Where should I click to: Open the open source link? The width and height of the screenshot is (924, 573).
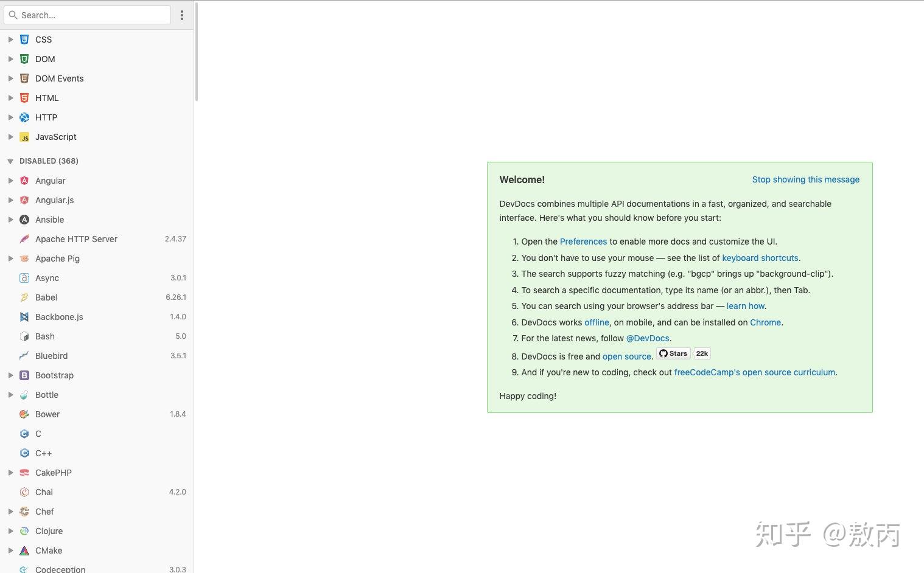626,356
